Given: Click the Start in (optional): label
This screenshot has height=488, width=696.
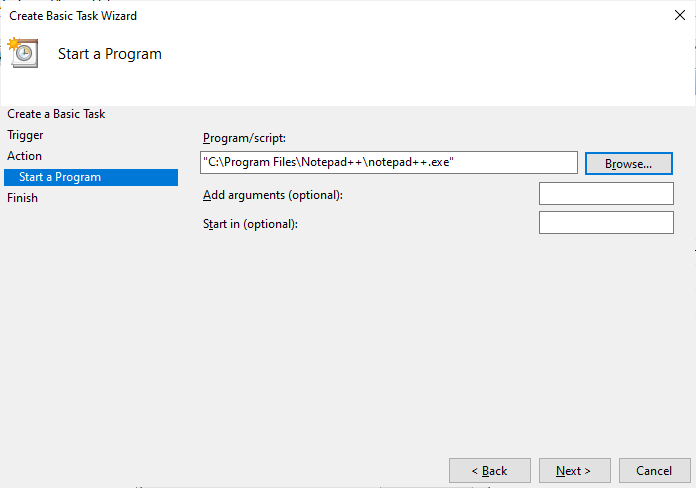Looking at the screenshot, I should point(250,224).
